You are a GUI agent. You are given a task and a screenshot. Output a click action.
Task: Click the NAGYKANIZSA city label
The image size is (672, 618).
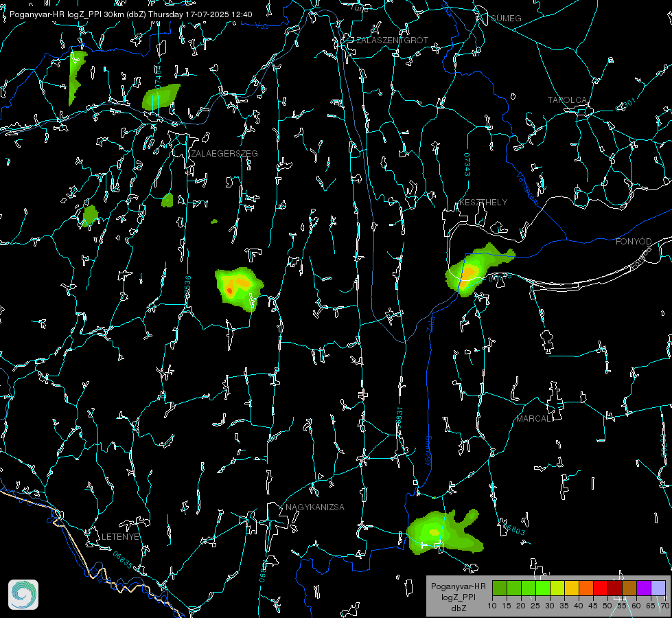tap(315, 507)
